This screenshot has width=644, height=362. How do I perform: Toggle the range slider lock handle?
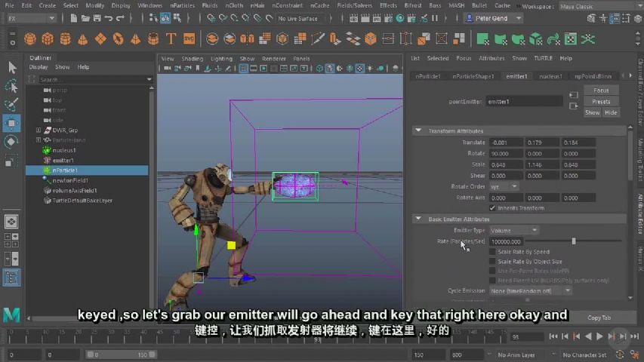coord(152,354)
